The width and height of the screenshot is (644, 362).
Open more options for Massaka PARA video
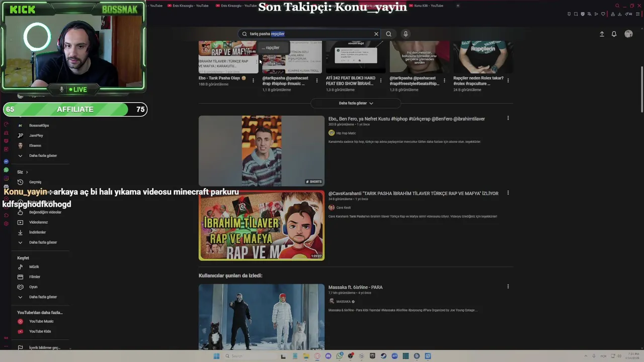(508, 287)
